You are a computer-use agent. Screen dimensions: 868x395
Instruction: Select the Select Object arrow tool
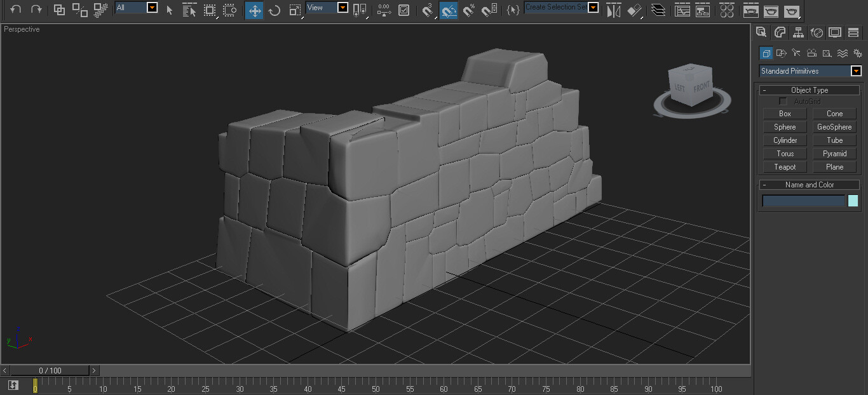pos(169,10)
